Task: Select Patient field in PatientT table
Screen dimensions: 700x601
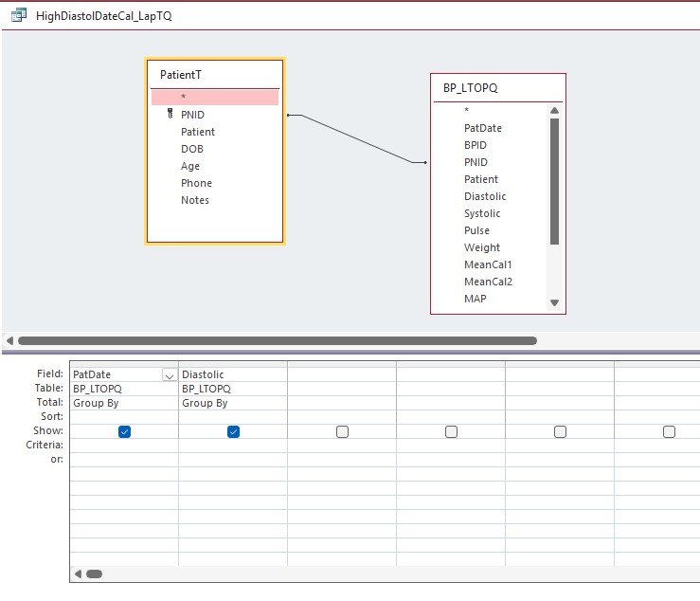Action: (x=198, y=132)
